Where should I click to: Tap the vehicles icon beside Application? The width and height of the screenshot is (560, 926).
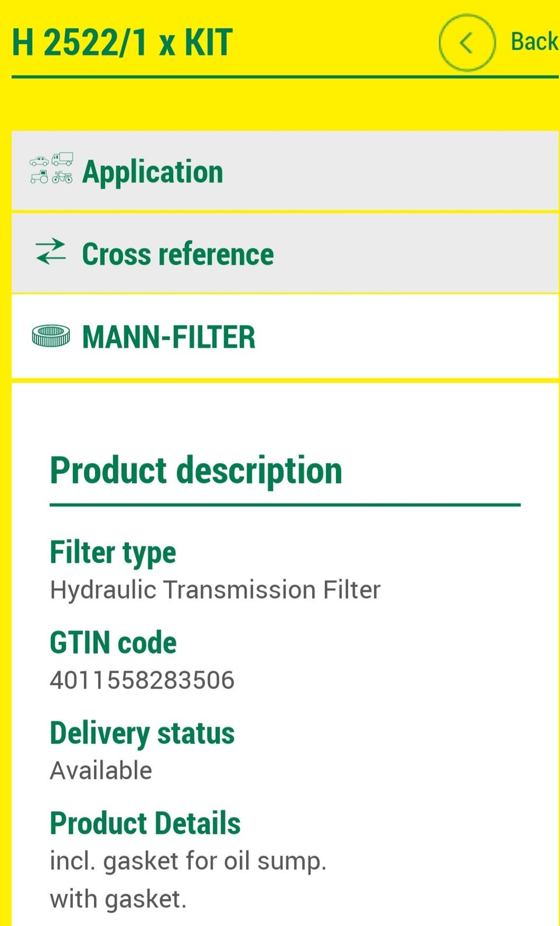coord(51,169)
